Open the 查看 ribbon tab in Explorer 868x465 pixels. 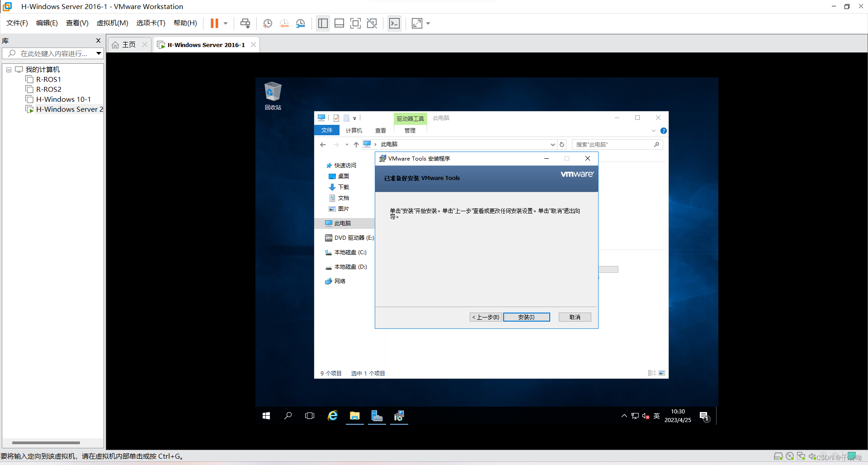pos(381,130)
